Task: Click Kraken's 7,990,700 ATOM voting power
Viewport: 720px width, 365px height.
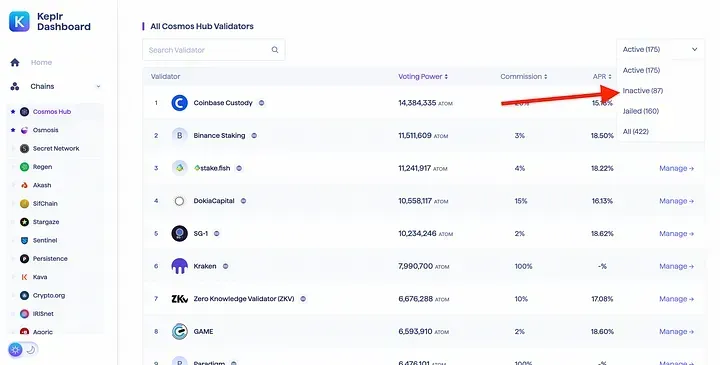Action: (424, 266)
